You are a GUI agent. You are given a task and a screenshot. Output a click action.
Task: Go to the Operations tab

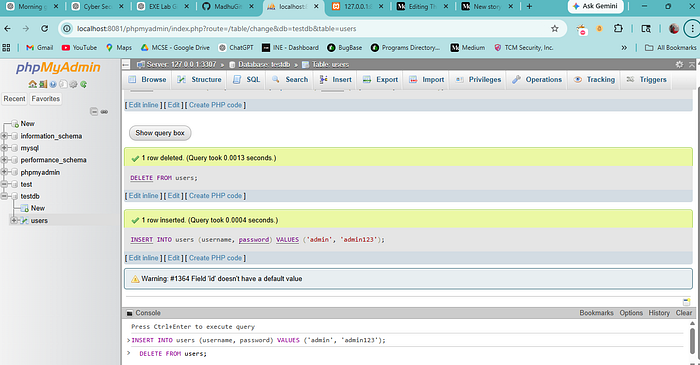[x=537, y=79]
